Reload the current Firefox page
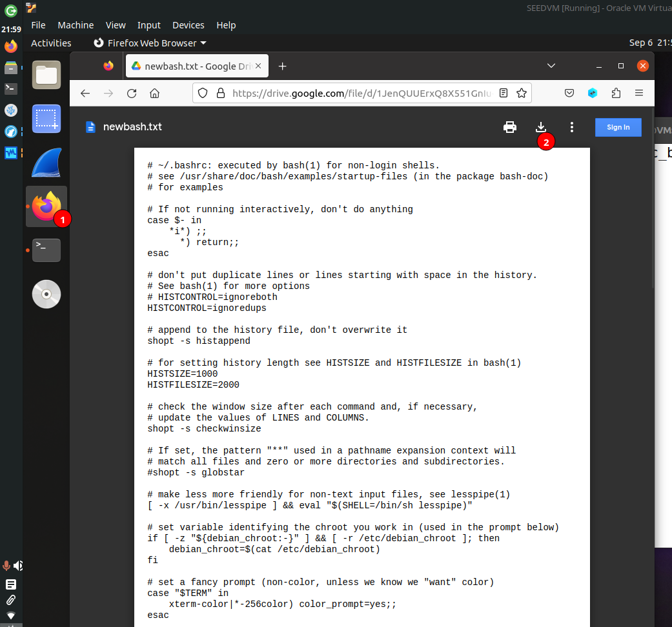The height and width of the screenshot is (627, 672). [132, 93]
